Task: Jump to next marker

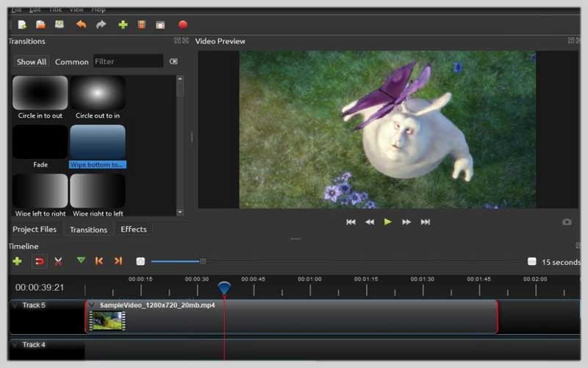Action: 118,261
